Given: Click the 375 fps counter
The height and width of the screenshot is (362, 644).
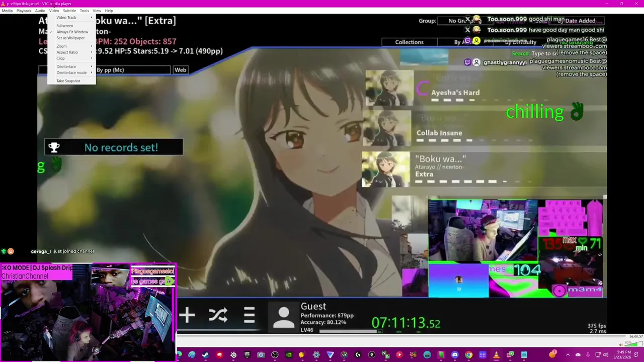Looking at the screenshot, I should click(597, 326).
